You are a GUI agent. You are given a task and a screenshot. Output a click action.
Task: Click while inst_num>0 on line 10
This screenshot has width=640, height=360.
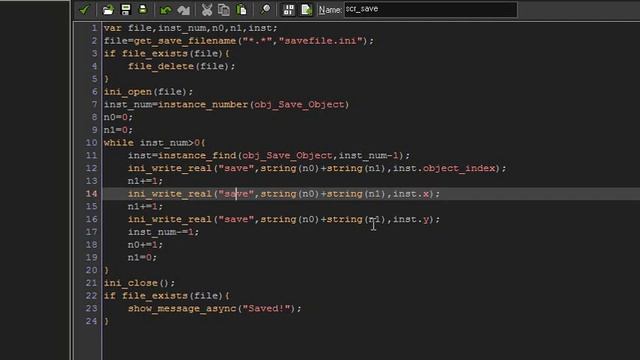coord(152,142)
